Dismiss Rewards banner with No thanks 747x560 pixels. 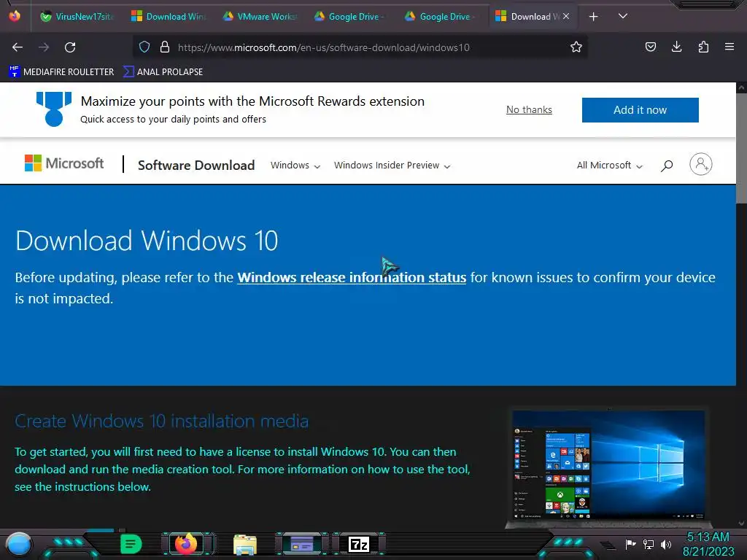529,109
